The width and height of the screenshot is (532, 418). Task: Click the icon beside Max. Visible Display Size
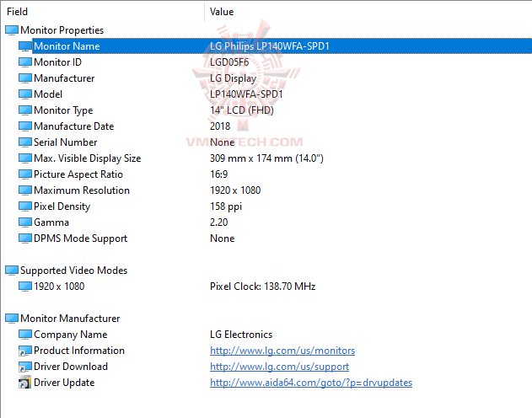(25, 158)
